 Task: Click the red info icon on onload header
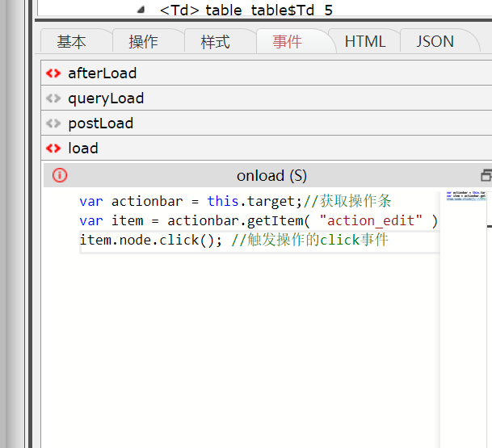coord(60,175)
